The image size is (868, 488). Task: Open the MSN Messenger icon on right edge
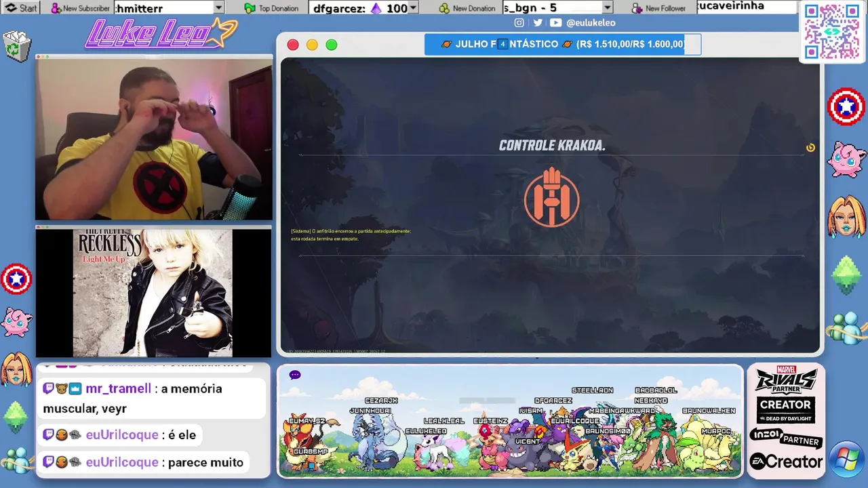[846, 327]
